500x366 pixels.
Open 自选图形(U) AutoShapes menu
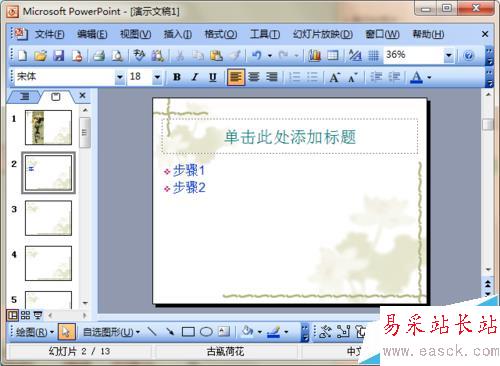[111, 332]
